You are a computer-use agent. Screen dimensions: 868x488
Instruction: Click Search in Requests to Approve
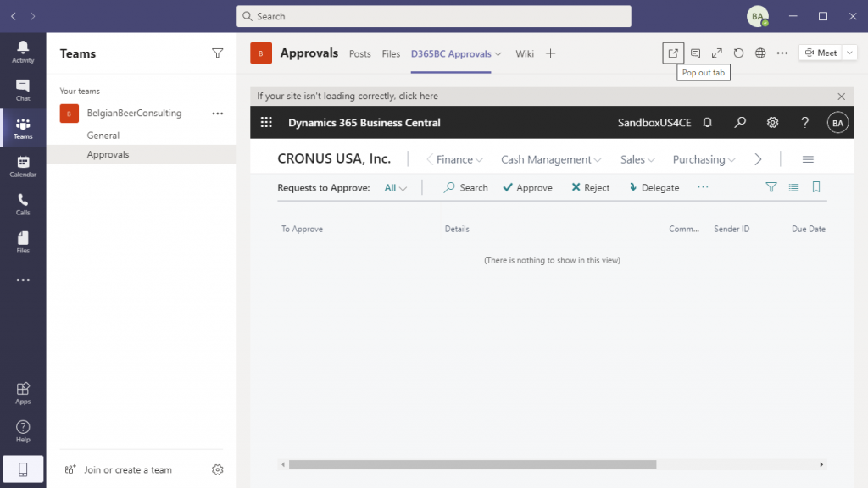point(466,187)
